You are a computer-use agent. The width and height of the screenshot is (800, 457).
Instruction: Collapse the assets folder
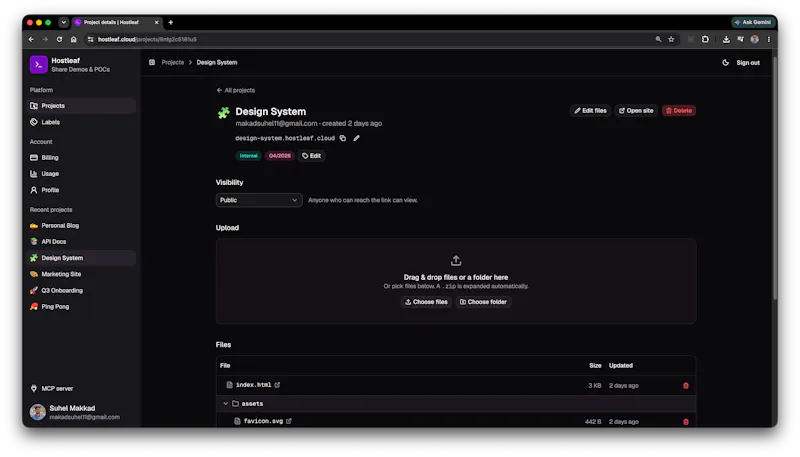click(x=226, y=403)
